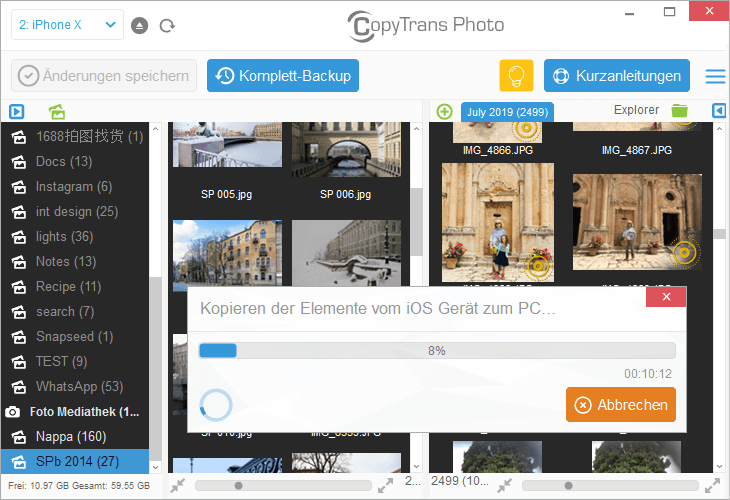Shrink PC thumbnails icon
The height and width of the screenshot is (500, 730).
coord(504,486)
